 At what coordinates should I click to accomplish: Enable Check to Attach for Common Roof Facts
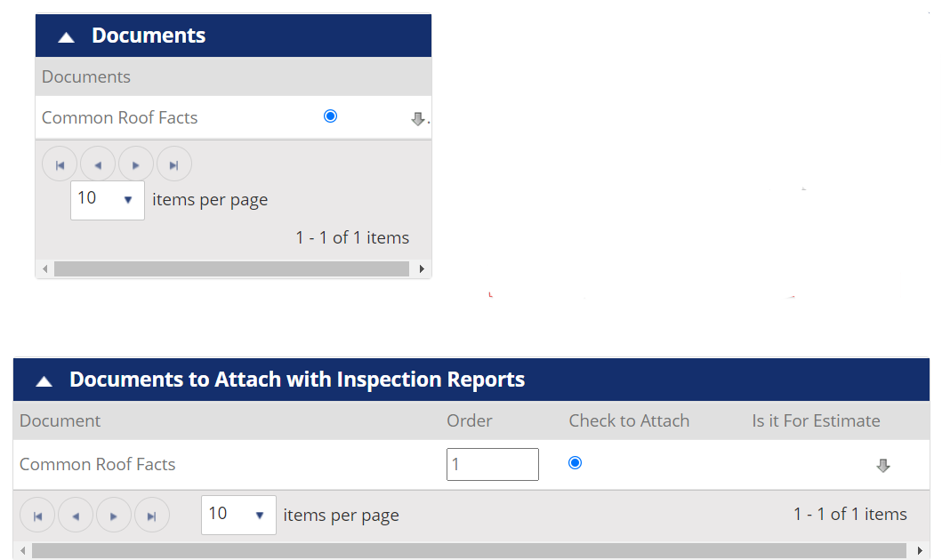[575, 463]
